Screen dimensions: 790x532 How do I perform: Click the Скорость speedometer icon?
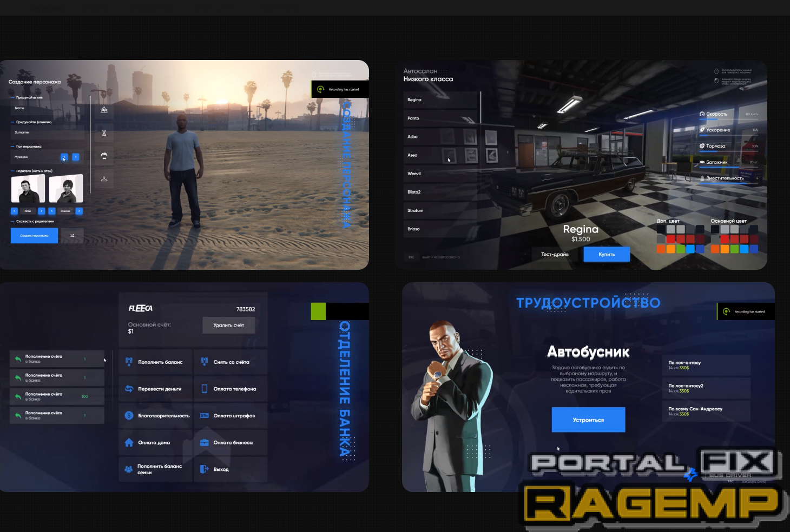[x=702, y=114]
